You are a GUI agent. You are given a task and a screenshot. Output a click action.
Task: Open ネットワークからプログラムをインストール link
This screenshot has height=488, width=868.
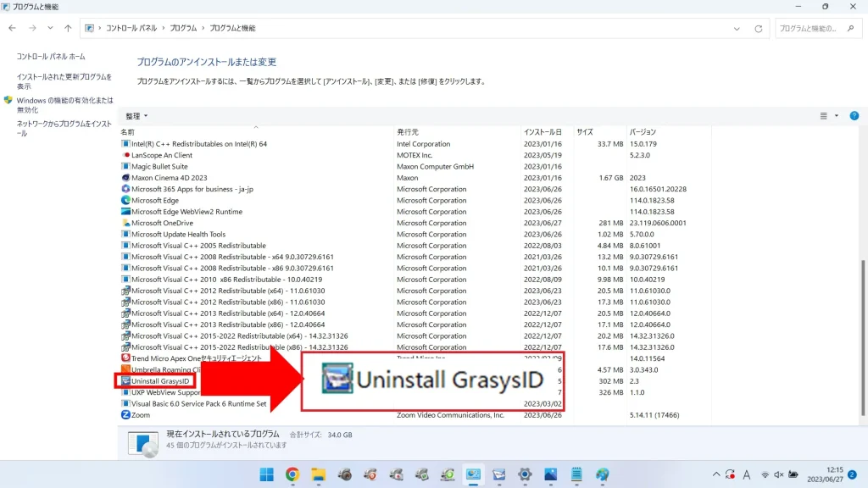(x=64, y=129)
